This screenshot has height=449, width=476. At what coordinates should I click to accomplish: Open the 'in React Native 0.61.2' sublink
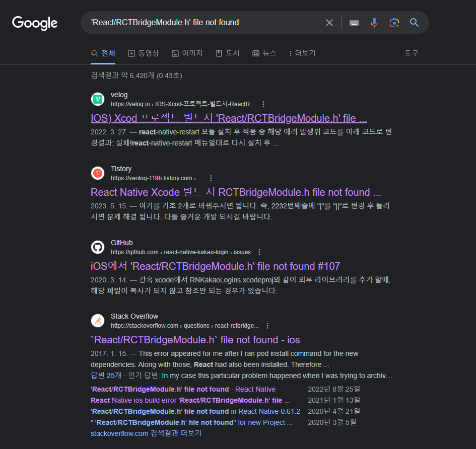click(195, 411)
